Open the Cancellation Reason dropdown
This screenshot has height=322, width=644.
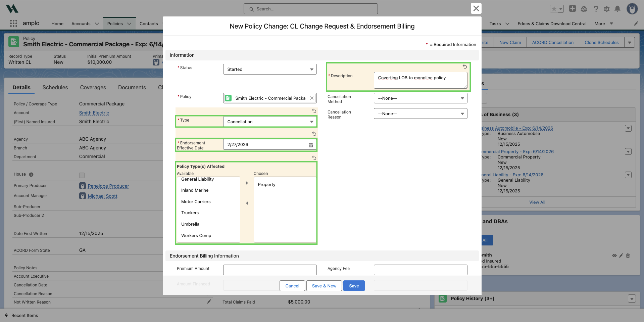(x=420, y=113)
